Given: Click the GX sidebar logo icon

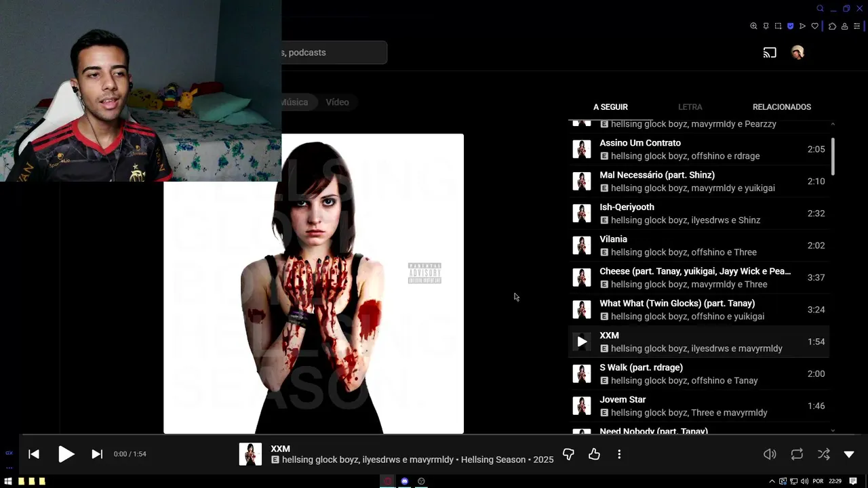Looking at the screenshot, I should tap(9, 453).
